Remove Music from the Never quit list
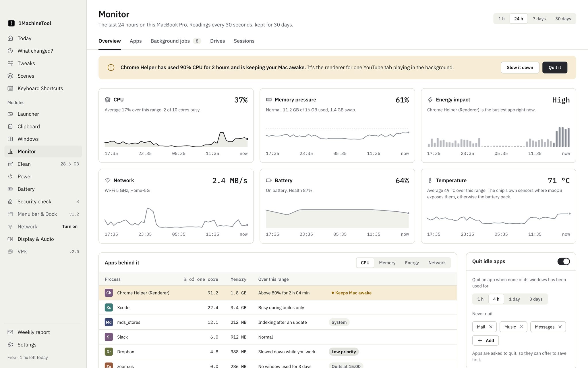Image resolution: width=588 pixels, height=368 pixels. click(521, 327)
